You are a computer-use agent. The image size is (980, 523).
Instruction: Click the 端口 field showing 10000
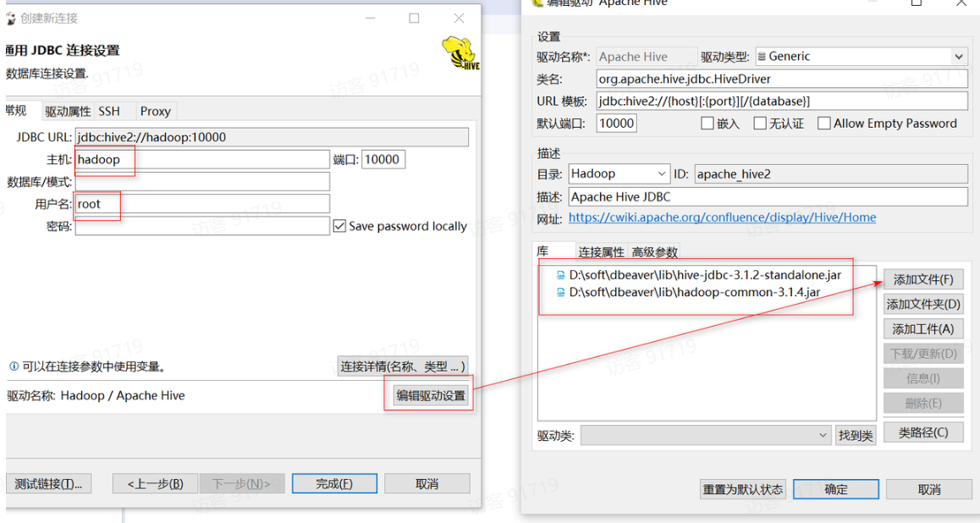pos(383,159)
